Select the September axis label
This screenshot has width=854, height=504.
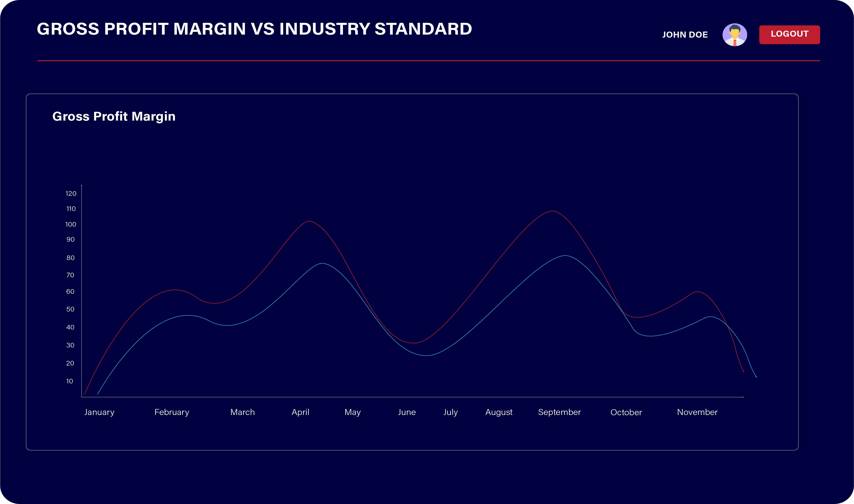[x=559, y=412]
